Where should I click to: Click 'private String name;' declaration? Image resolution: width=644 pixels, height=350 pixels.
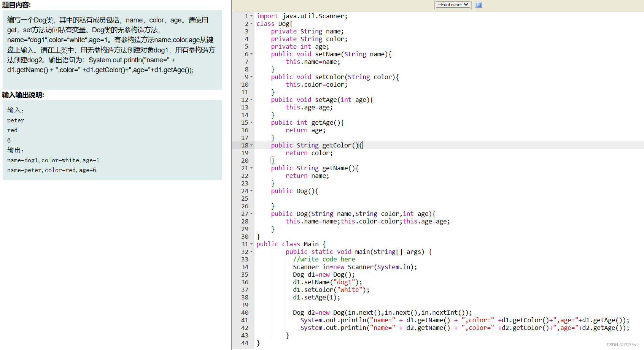coord(307,31)
